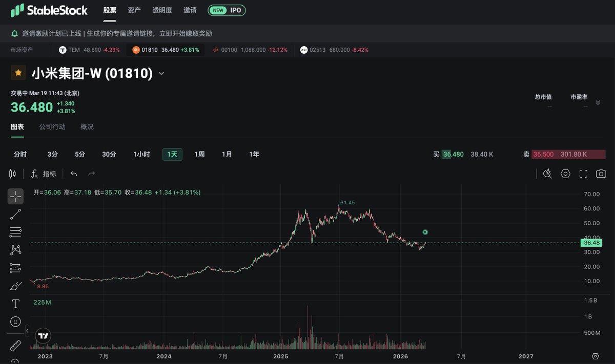Click the 225M volume value
Screen dimensions: 615x364
(x=42, y=303)
